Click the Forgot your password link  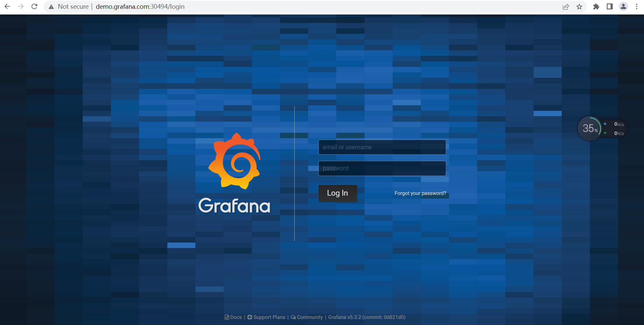coord(420,193)
